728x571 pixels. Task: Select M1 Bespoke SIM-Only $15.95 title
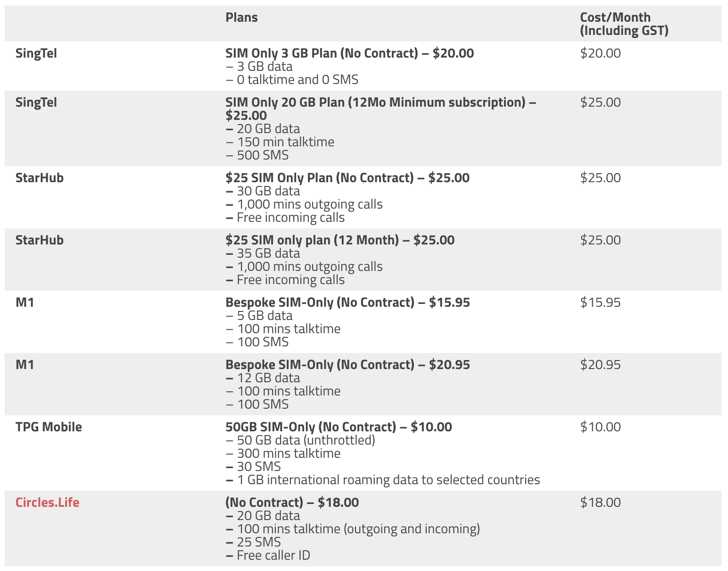coord(347,302)
